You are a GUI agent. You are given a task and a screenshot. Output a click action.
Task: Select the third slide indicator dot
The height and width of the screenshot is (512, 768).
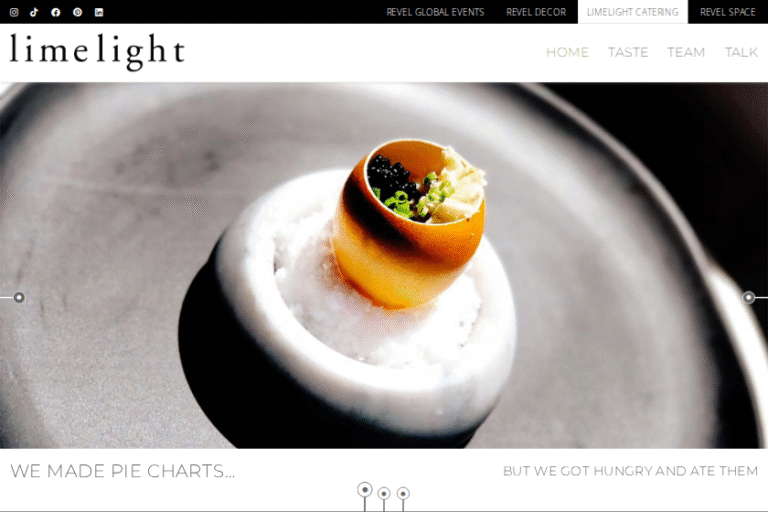403,493
